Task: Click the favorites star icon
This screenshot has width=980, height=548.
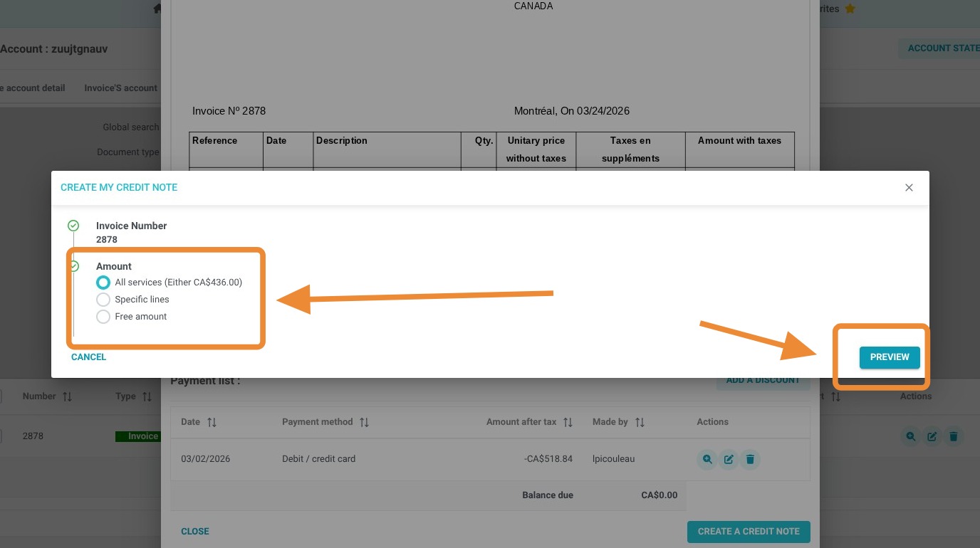Action: (x=850, y=9)
